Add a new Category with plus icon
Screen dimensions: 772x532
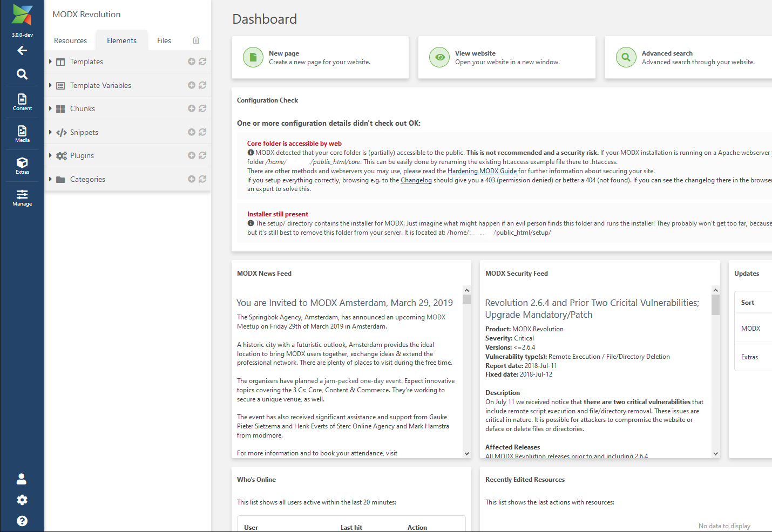(x=191, y=179)
